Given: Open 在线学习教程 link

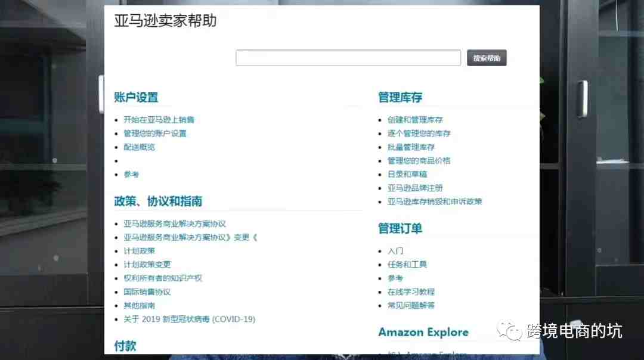Looking at the screenshot, I should click(x=411, y=292).
